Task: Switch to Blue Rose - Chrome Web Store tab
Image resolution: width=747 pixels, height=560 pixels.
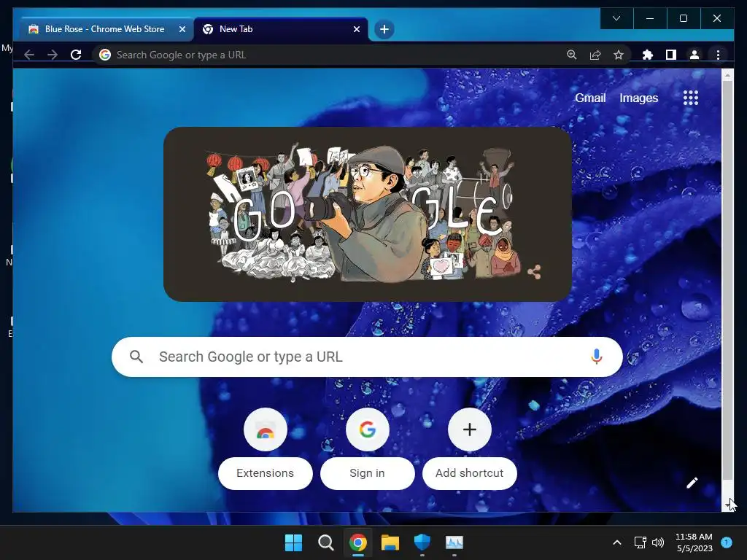Action: [x=107, y=29]
